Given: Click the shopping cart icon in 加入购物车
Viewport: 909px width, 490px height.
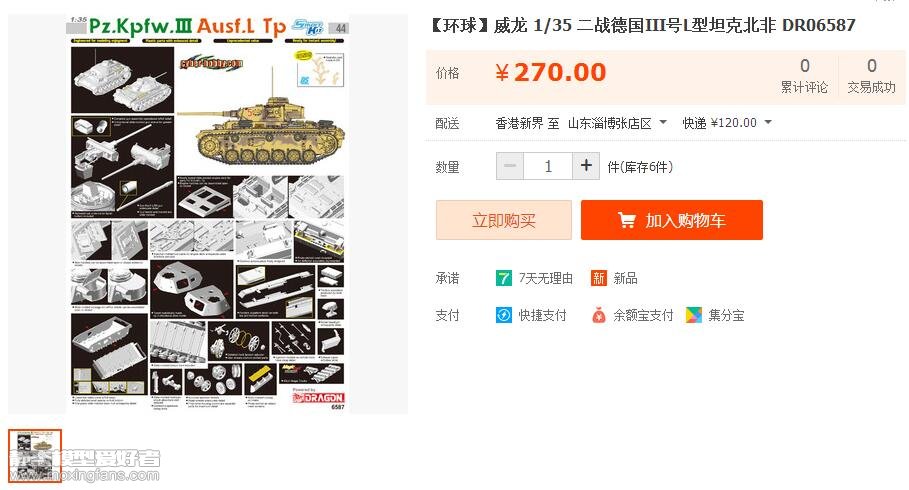Looking at the screenshot, I should (x=627, y=220).
